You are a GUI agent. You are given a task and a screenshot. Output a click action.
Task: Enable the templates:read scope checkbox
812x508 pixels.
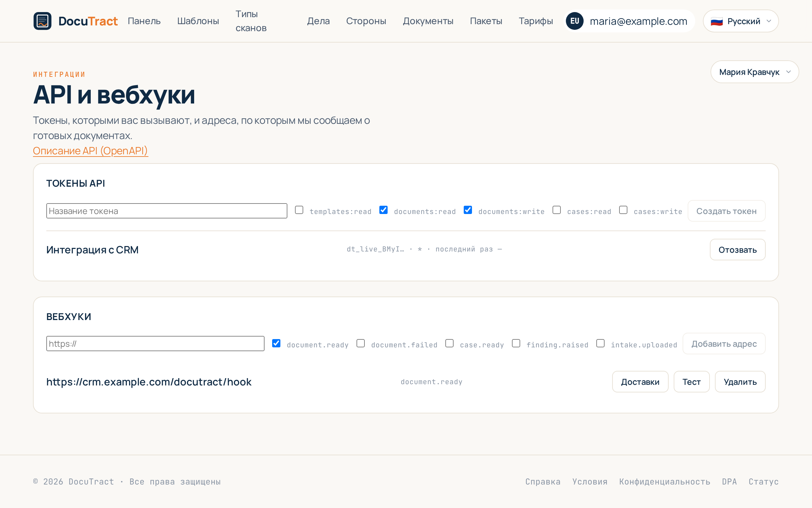click(299, 210)
